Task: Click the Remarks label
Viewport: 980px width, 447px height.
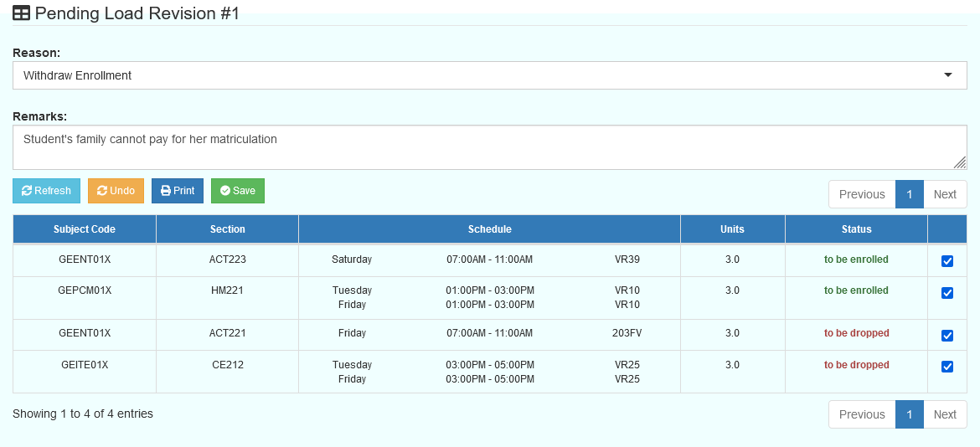Action: [40, 116]
